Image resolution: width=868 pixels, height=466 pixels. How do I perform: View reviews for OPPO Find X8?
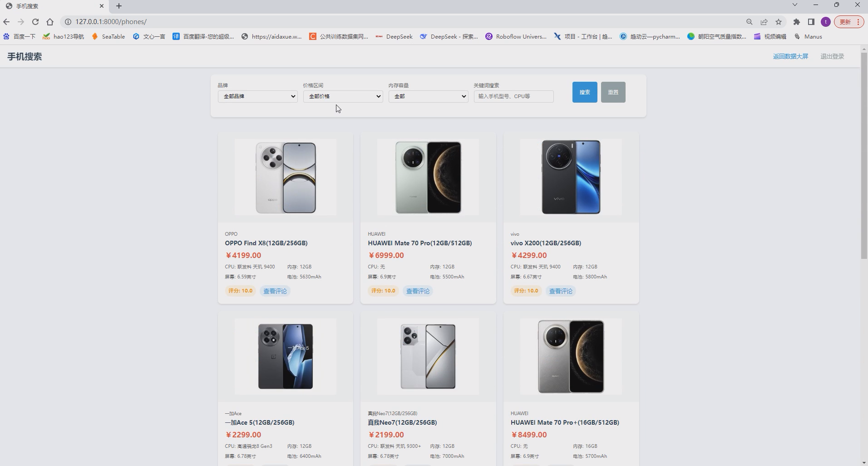coord(275,291)
